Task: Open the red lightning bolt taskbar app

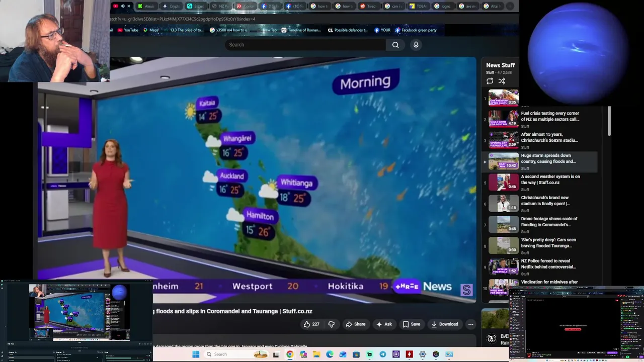Action: (x=410, y=354)
